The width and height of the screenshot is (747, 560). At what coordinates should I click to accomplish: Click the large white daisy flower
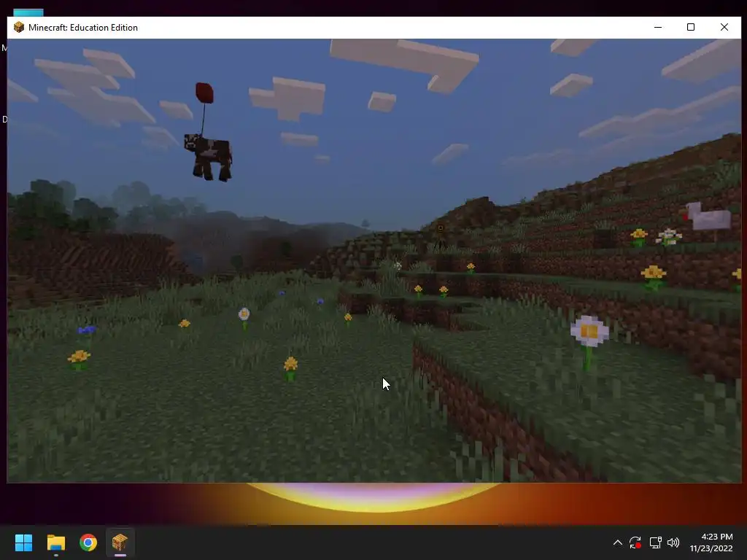[589, 331]
